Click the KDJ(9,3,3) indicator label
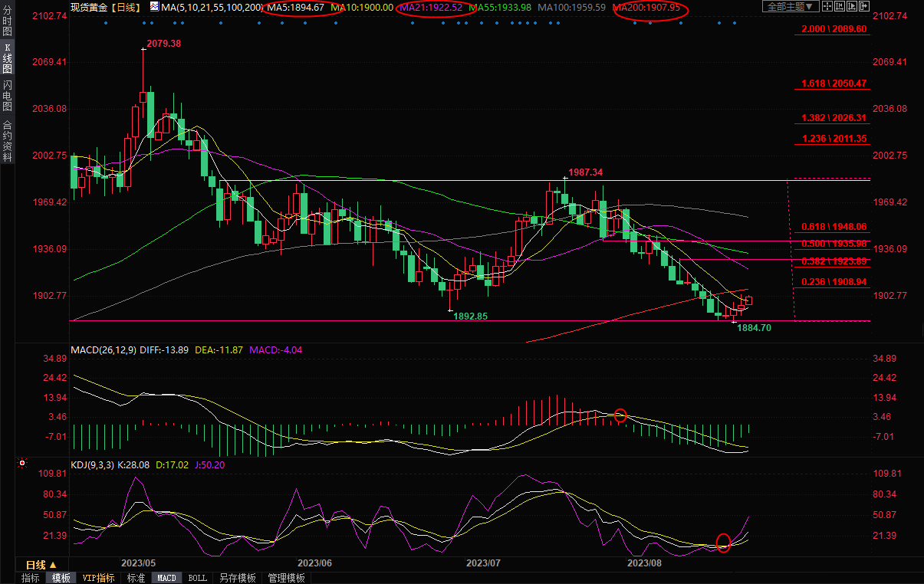924x584 pixels. click(93, 464)
